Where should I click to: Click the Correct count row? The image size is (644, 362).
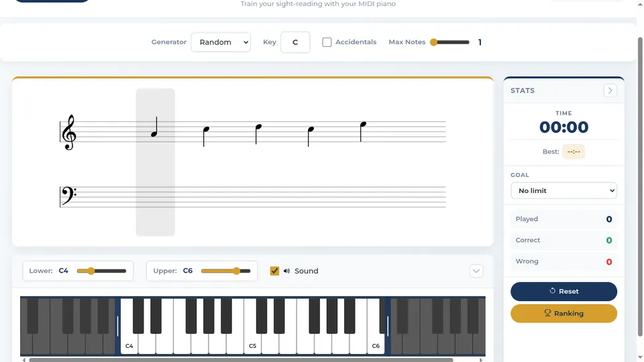coord(563,241)
